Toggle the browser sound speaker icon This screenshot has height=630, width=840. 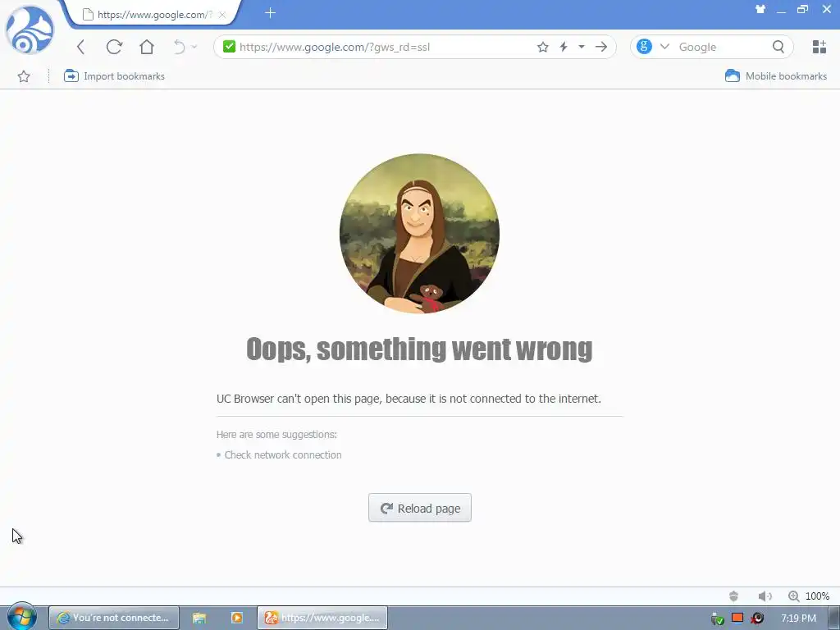765,596
